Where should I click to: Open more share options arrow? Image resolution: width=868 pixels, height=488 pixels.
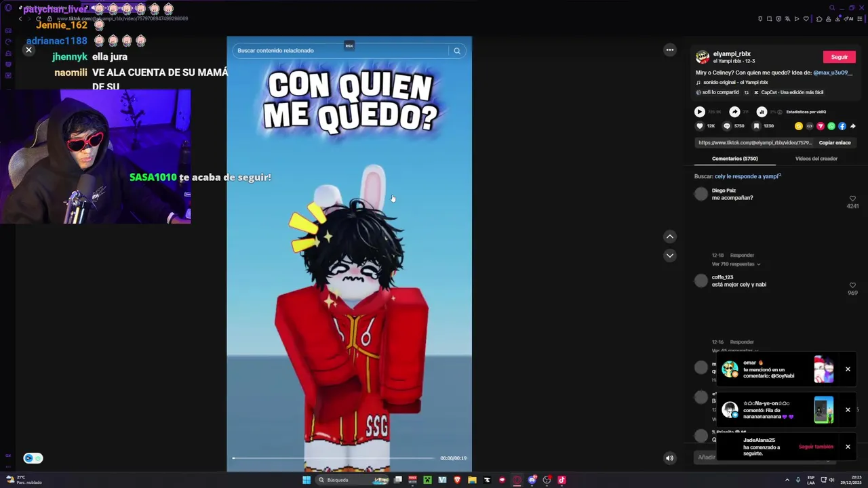[x=853, y=126]
